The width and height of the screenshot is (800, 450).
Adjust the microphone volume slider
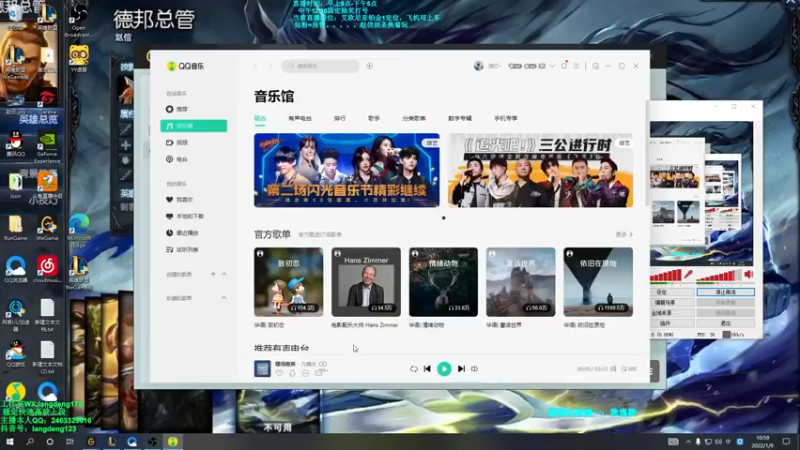666,276
